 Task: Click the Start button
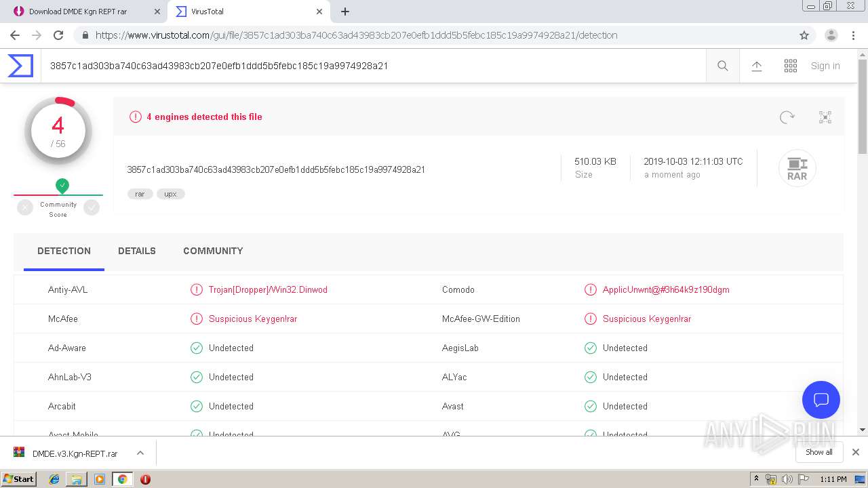19,479
